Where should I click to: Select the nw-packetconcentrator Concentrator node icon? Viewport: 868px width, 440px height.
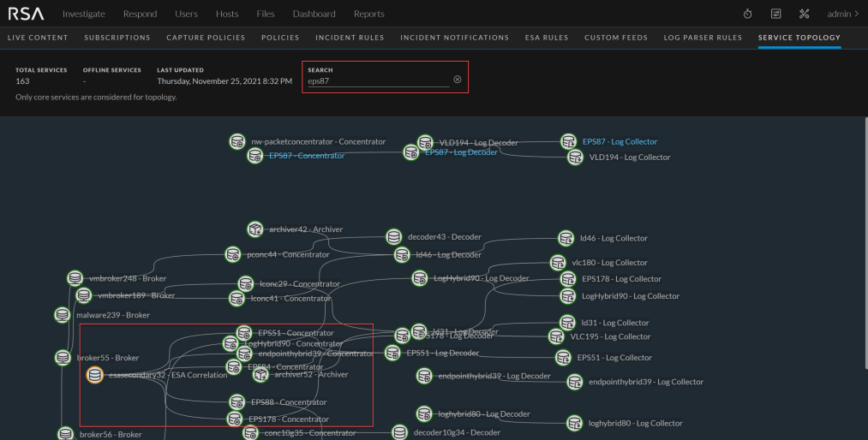click(237, 141)
